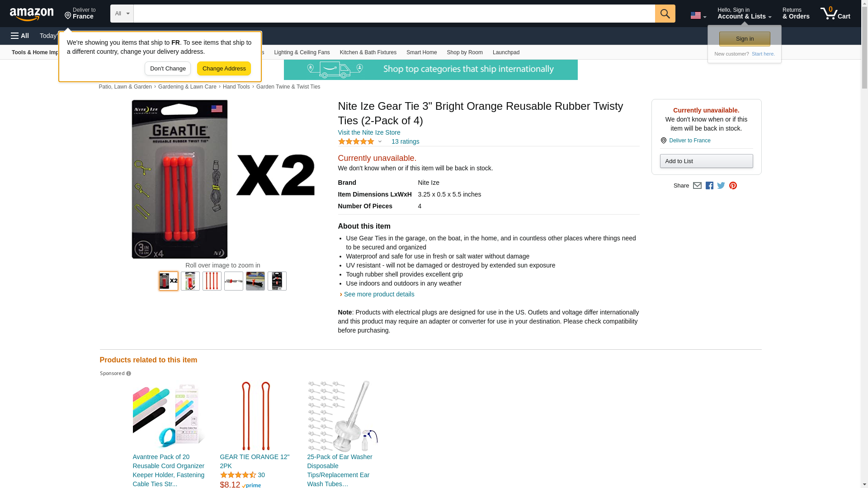The image size is (868, 488).
Task: Select the second product image thumbnail
Action: click(190, 281)
